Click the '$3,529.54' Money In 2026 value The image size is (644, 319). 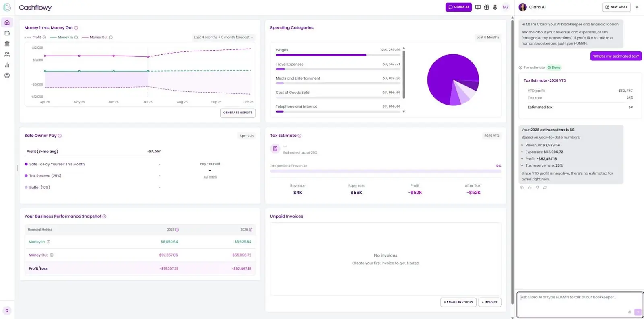243,242
